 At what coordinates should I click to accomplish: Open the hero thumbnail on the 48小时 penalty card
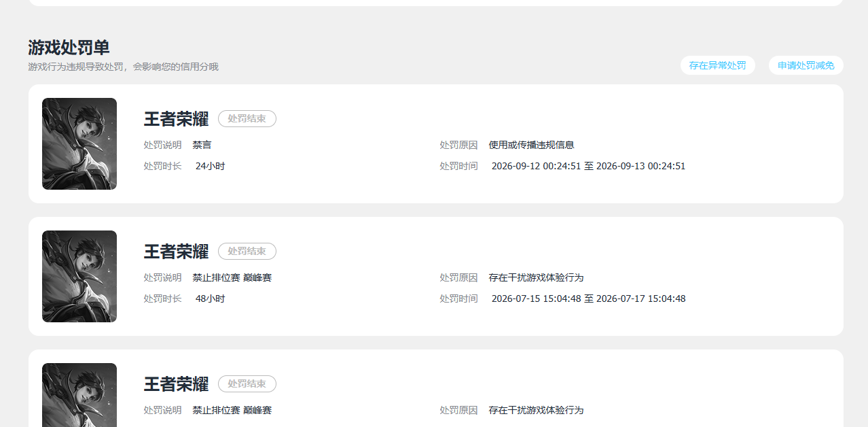79,276
